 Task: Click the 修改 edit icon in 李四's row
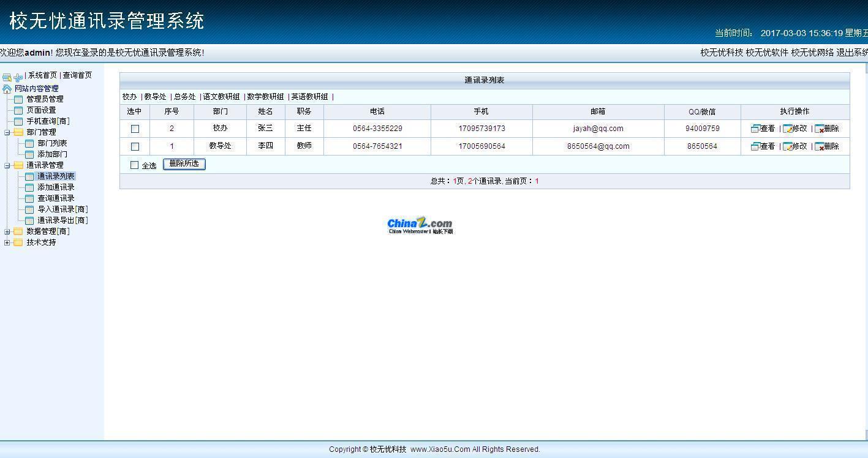(x=788, y=146)
